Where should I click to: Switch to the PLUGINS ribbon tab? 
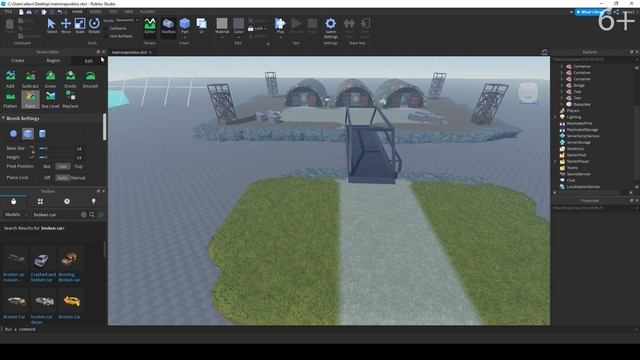click(x=147, y=12)
